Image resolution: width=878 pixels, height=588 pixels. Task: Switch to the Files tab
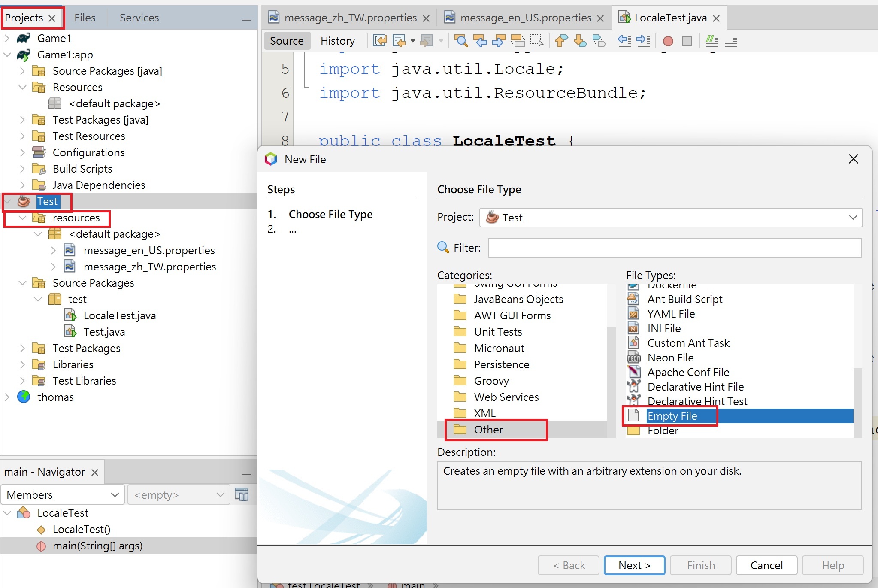tap(85, 18)
